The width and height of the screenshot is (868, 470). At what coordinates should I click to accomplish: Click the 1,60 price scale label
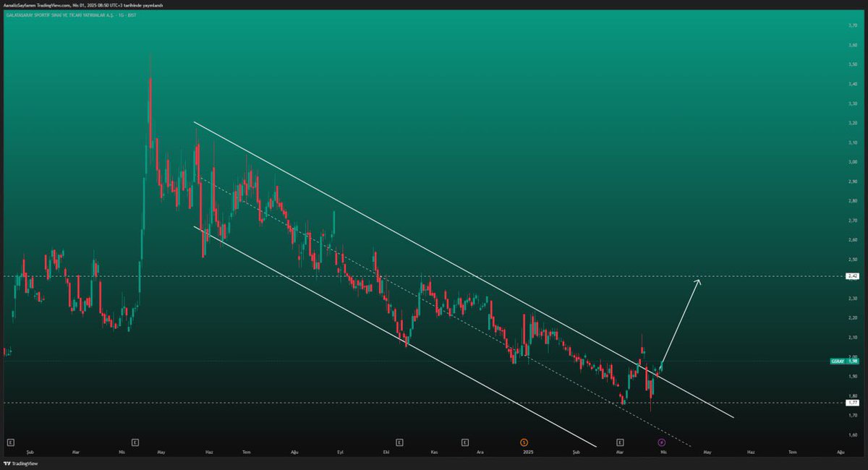coord(853,435)
